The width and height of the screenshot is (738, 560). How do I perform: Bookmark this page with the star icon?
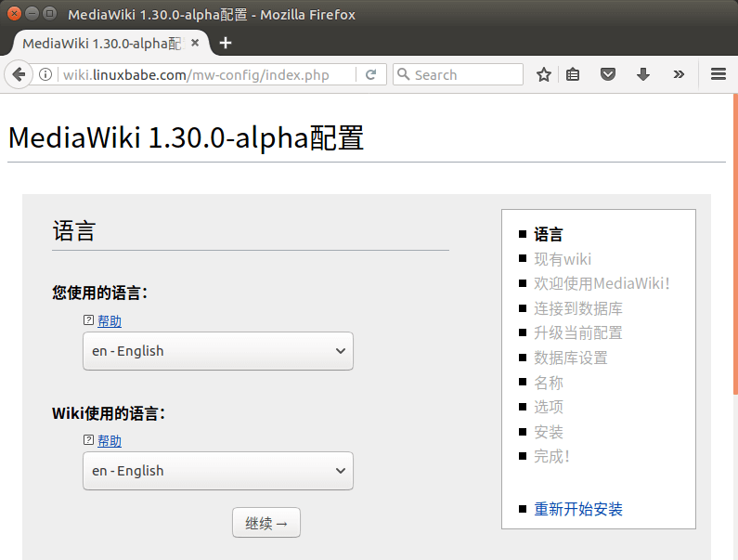coord(544,74)
